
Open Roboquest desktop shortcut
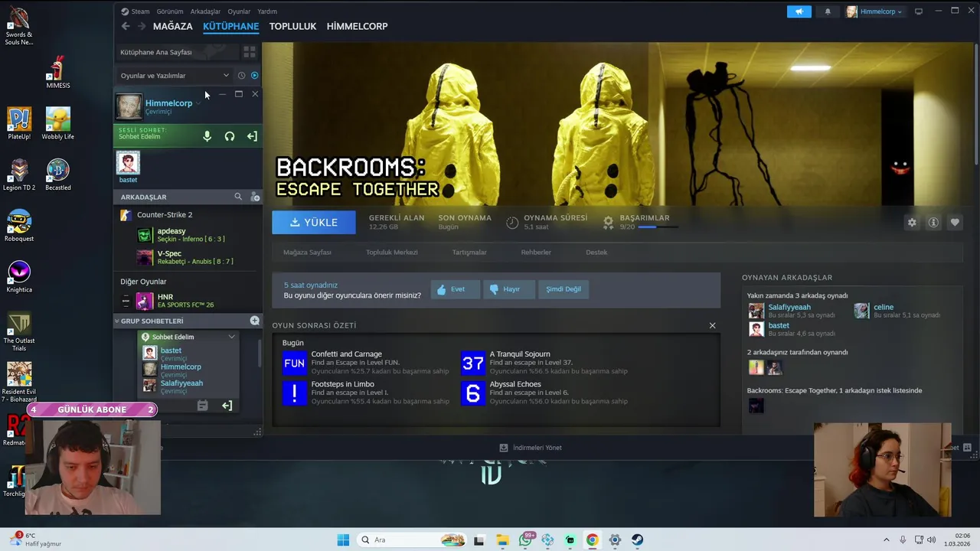[x=18, y=226]
